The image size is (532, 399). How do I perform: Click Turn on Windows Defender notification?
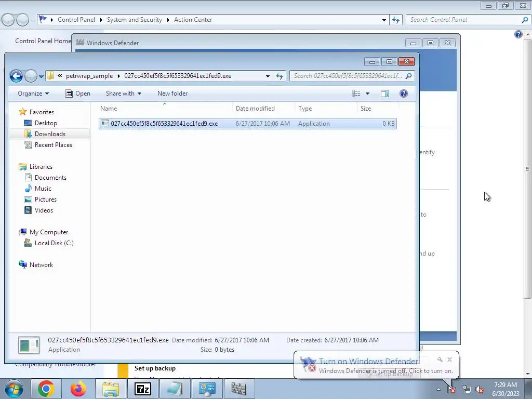(368, 362)
